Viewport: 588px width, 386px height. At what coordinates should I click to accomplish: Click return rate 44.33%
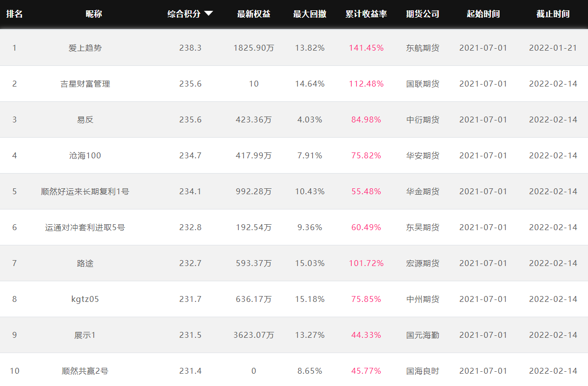[x=366, y=335]
